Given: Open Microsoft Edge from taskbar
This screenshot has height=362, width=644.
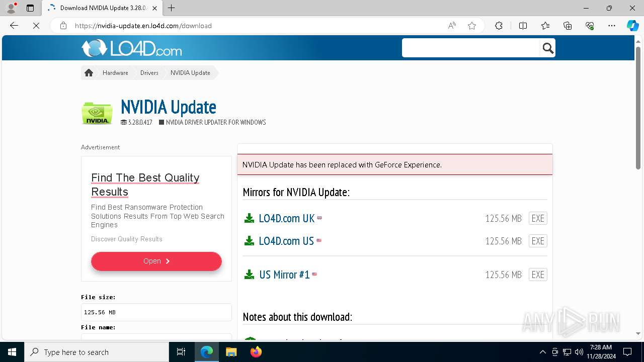Looking at the screenshot, I should click(x=207, y=352).
